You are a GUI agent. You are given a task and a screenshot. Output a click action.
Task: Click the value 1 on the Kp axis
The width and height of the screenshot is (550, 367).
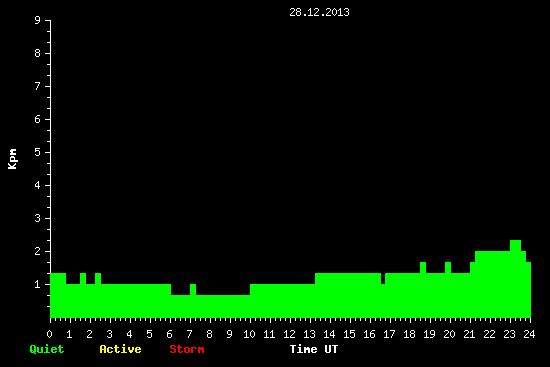[38, 284]
